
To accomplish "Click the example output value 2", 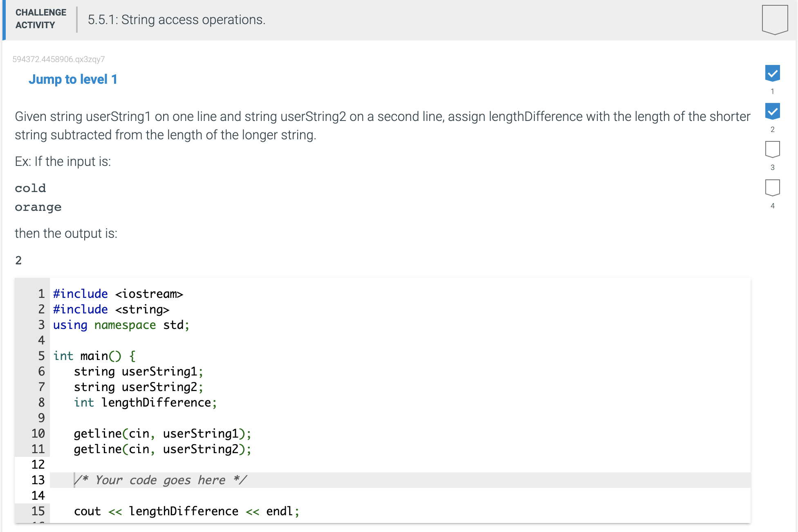I will pyautogui.click(x=18, y=260).
